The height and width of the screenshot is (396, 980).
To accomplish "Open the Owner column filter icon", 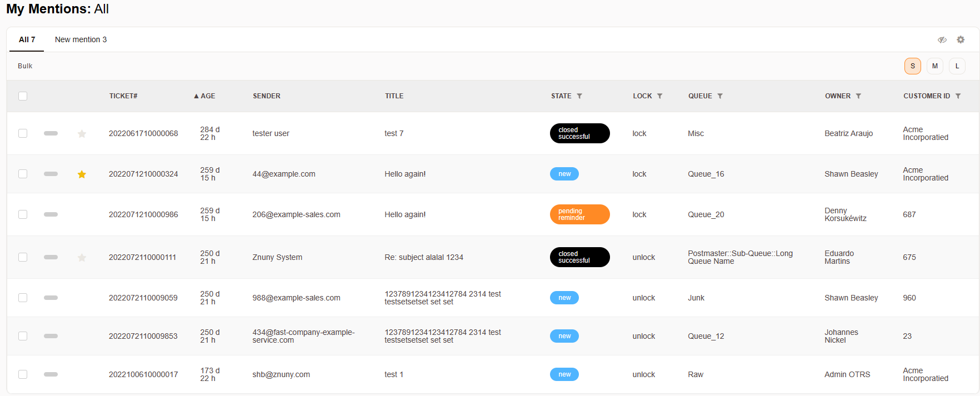I will 858,96.
